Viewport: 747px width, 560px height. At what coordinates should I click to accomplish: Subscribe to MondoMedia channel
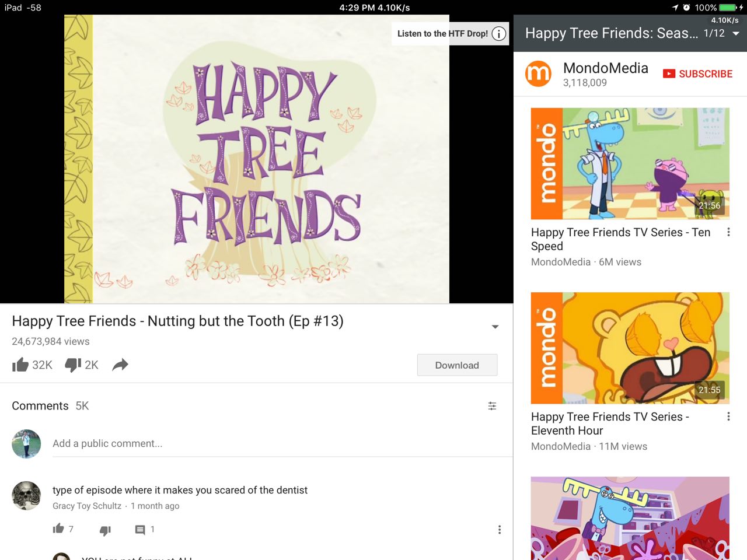[x=697, y=74]
